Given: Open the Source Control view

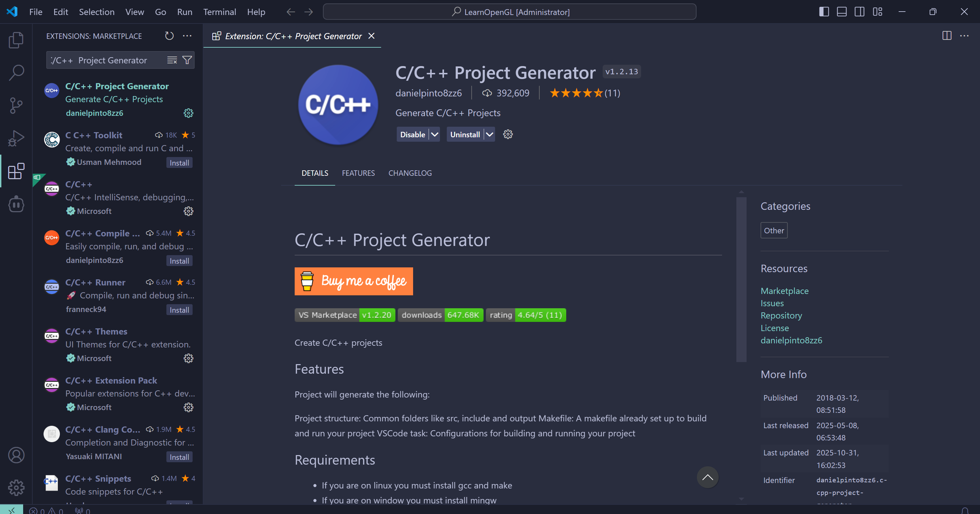Looking at the screenshot, I should coord(16,105).
